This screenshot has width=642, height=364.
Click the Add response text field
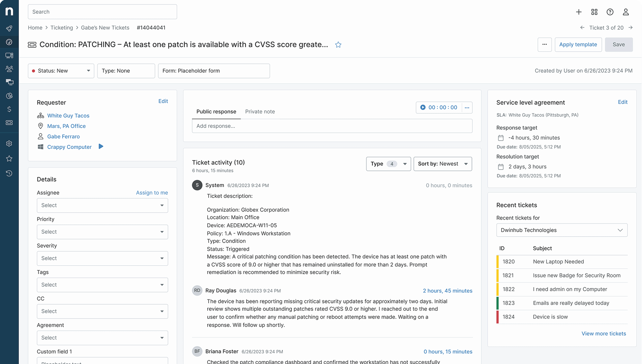[332, 126]
